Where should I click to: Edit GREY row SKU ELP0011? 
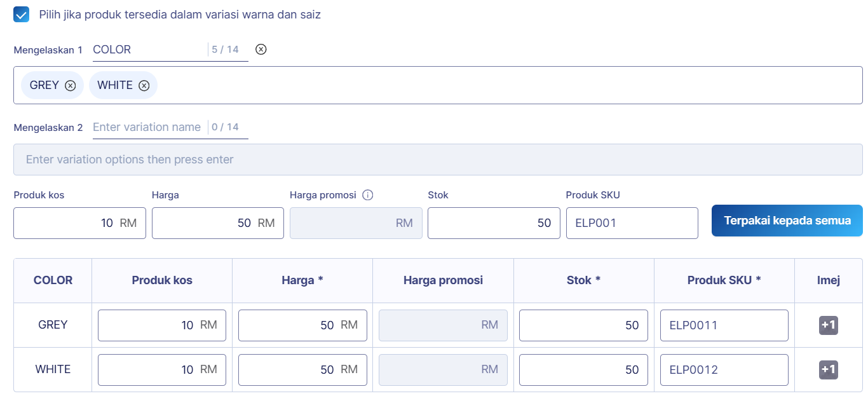click(724, 325)
